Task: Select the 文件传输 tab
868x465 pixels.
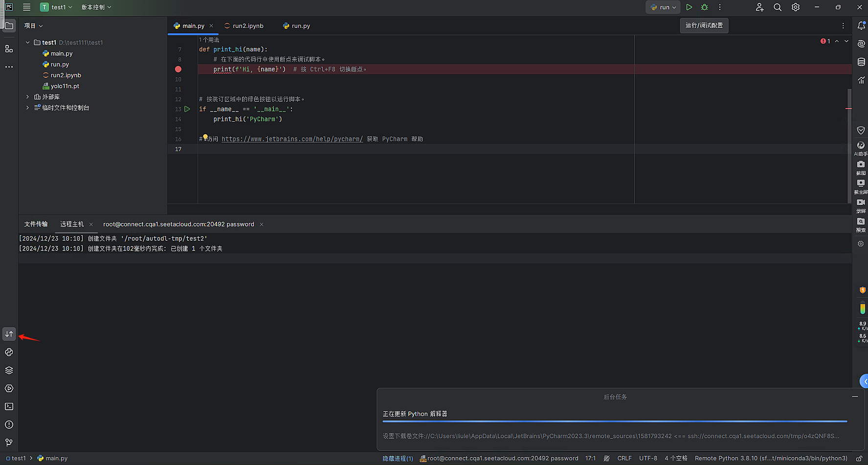Action: (x=36, y=224)
